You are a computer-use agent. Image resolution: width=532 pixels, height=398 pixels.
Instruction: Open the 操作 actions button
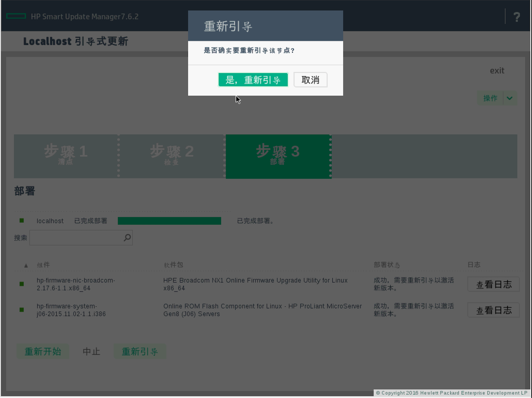pyautogui.click(x=490, y=98)
